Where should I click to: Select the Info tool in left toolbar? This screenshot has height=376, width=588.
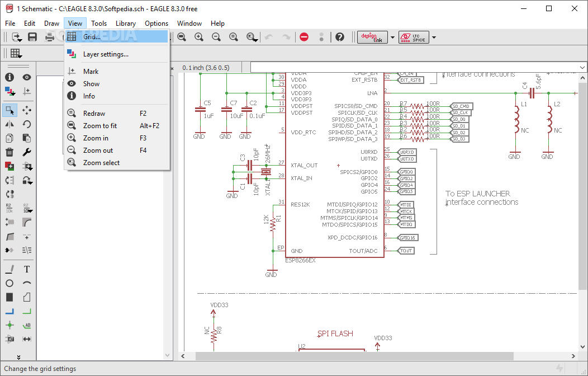click(10, 77)
